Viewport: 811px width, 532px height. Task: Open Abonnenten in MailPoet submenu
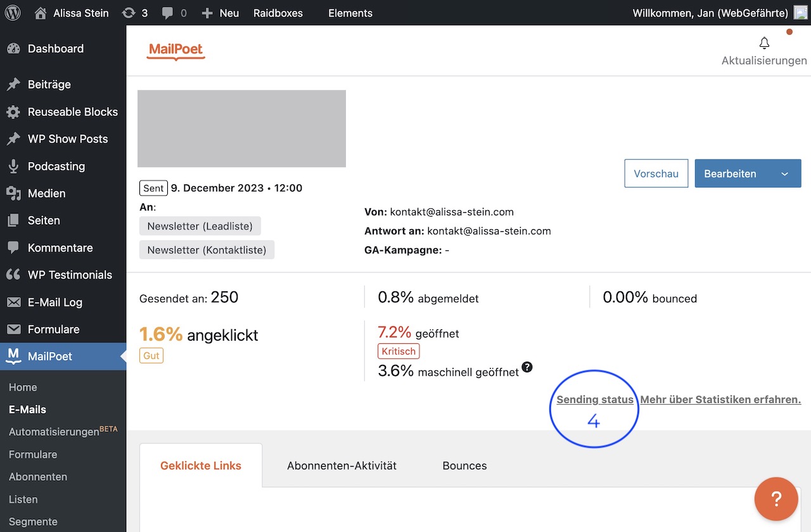[x=38, y=477]
